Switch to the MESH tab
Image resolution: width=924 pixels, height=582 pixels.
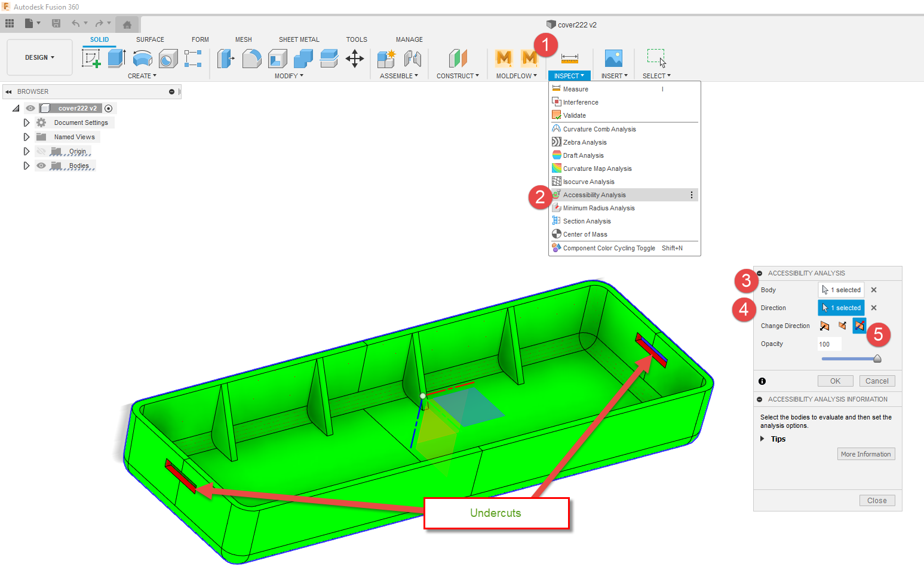pos(244,39)
